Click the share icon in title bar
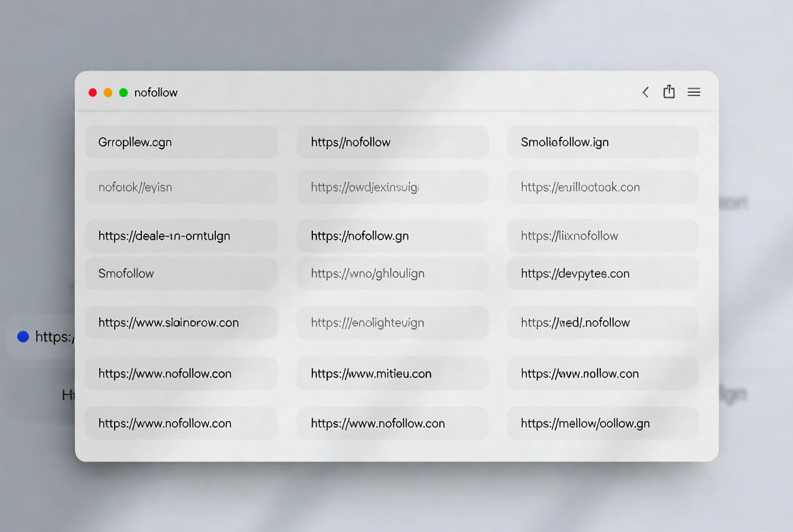The width and height of the screenshot is (793, 532). point(669,92)
